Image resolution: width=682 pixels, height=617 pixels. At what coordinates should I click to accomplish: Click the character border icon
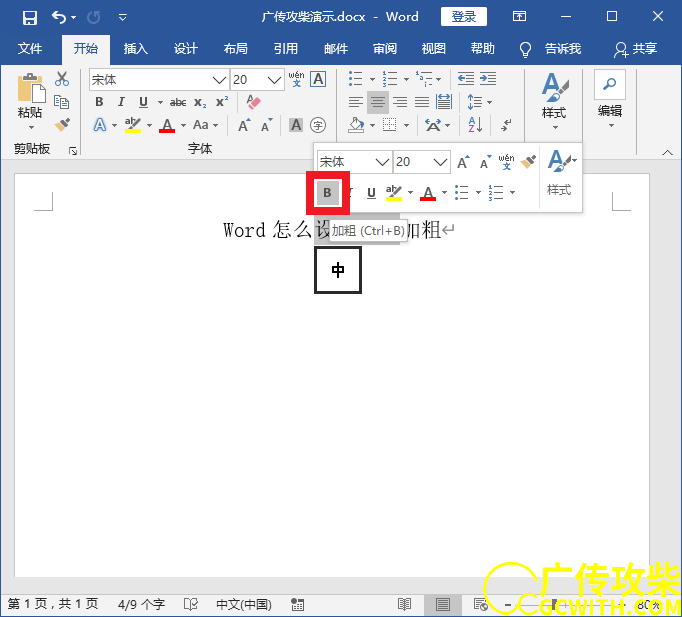click(318, 79)
